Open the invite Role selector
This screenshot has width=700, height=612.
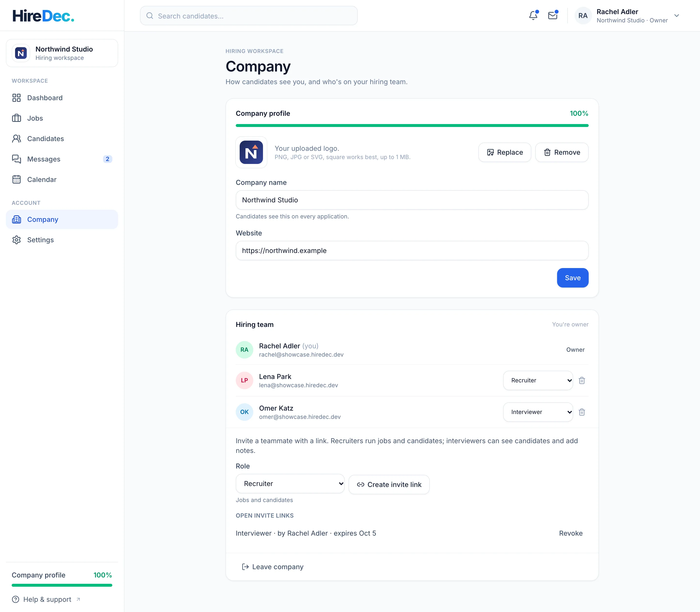290,484
